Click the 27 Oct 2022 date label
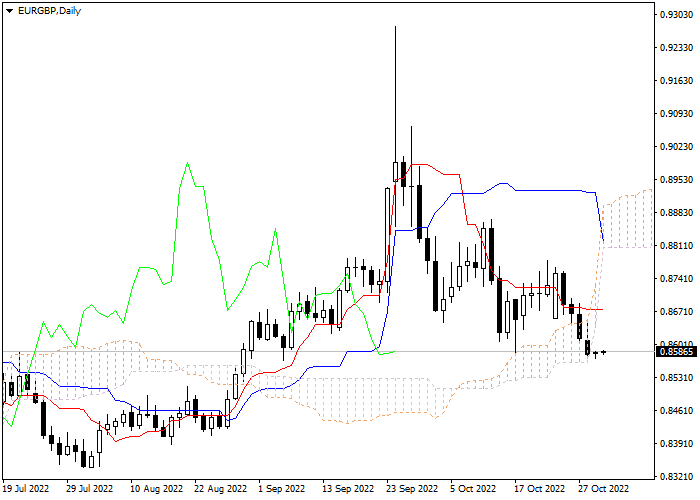The image size is (700, 500). click(604, 489)
